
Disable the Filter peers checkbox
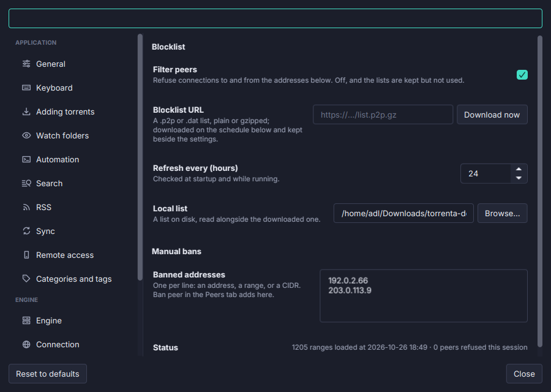point(522,75)
